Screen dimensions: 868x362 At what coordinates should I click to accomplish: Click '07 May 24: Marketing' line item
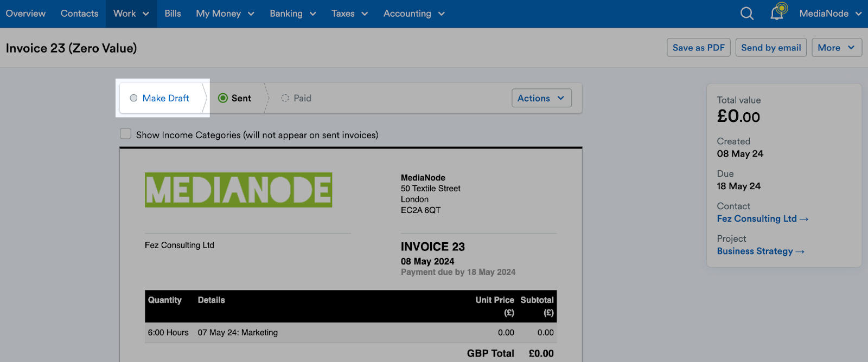pyautogui.click(x=238, y=333)
